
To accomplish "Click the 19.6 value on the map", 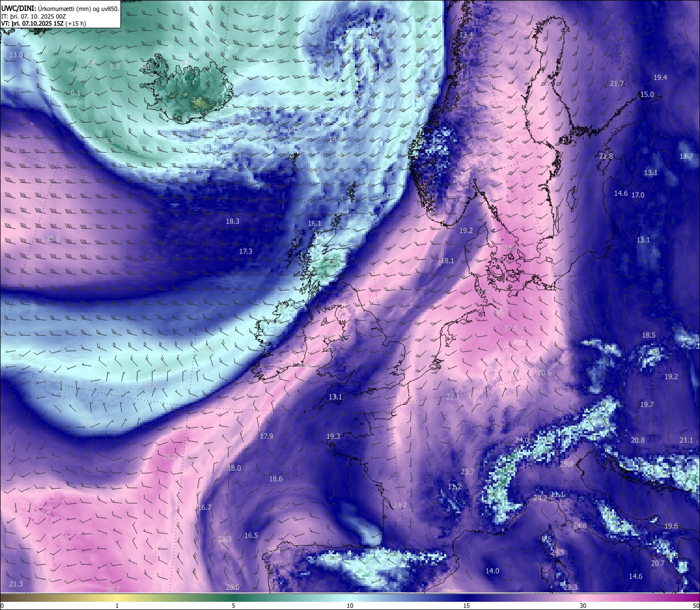I will pos(671,526).
